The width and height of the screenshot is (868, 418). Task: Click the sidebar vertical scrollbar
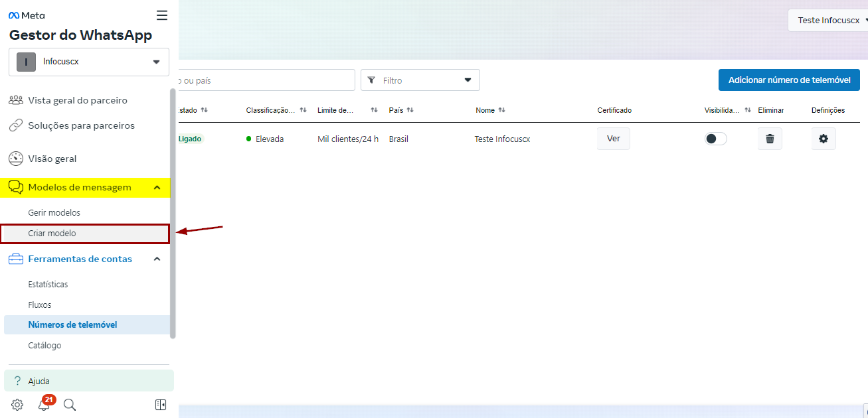173,212
